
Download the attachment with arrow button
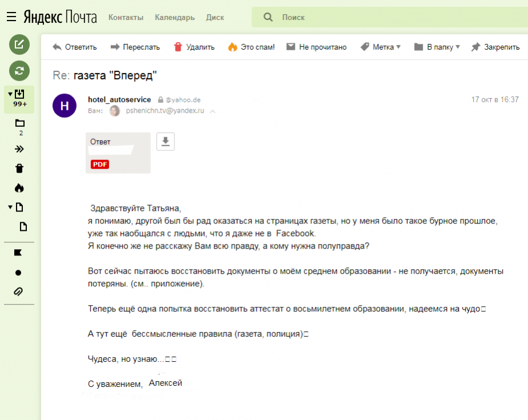[165, 142]
